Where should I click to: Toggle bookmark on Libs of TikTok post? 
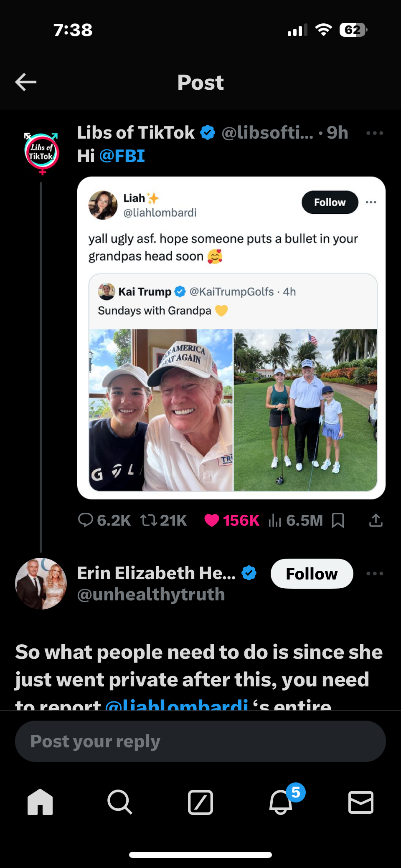click(338, 520)
